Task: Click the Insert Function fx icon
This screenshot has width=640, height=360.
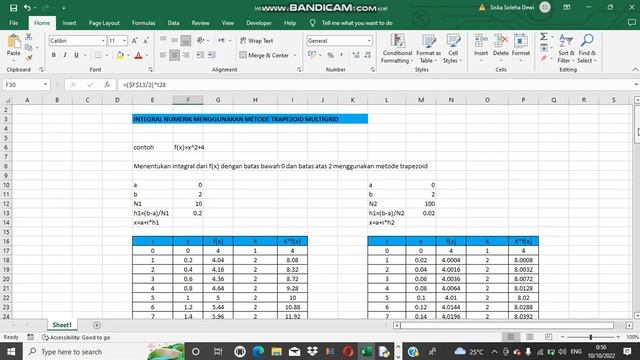Action: (107, 84)
